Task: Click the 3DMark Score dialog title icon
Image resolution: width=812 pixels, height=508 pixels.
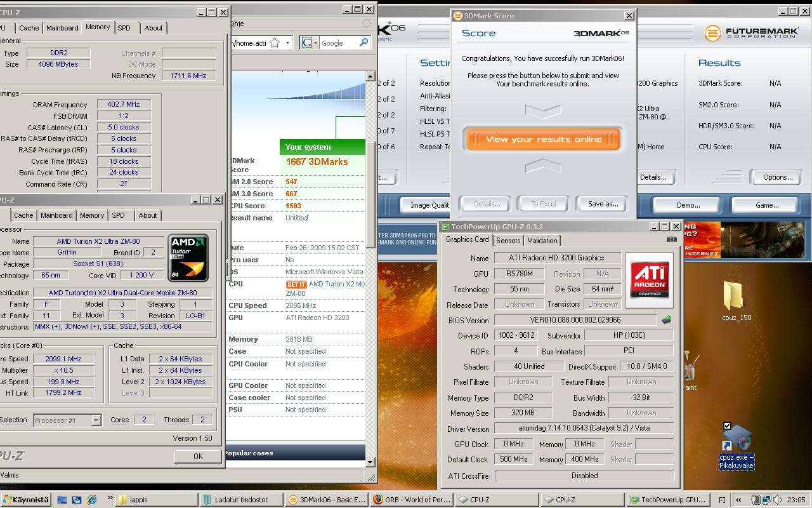Action: [x=459, y=16]
